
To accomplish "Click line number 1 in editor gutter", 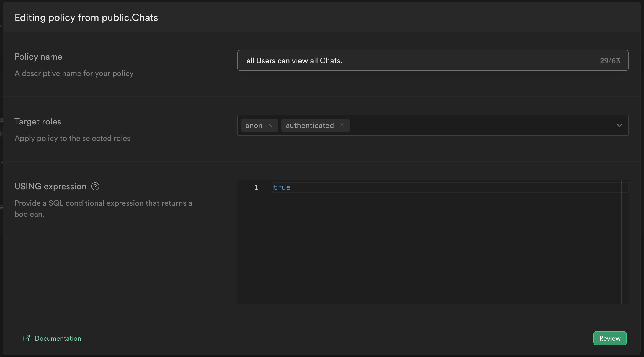I will (x=256, y=188).
